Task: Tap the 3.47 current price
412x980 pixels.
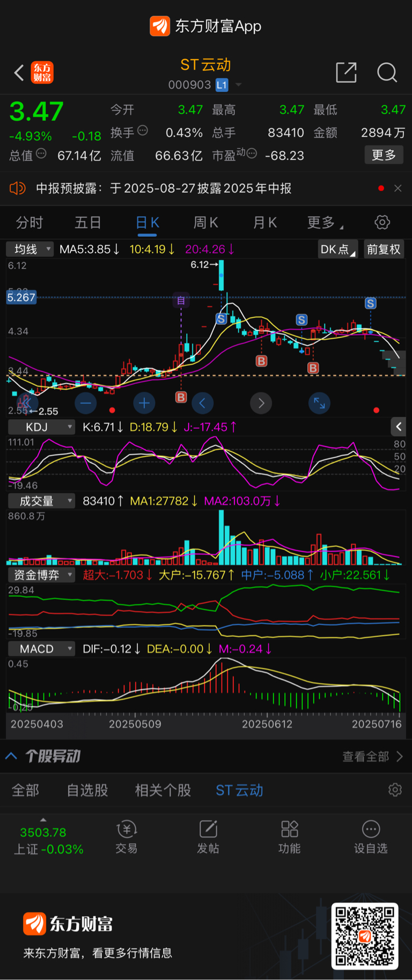Action: click(36, 112)
